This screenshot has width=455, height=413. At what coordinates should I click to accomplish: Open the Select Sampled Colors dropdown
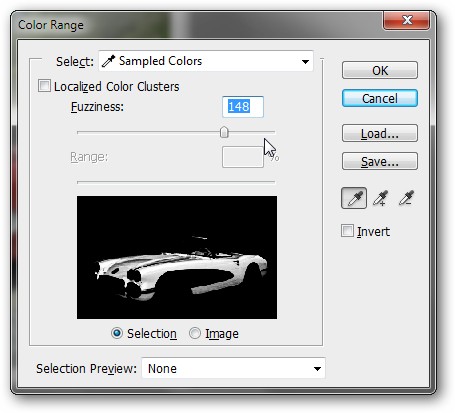click(x=206, y=61)
